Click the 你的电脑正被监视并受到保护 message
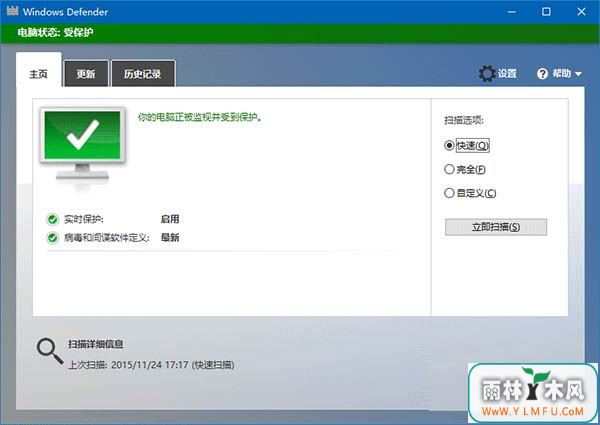The width and height of the screenshot is (600, 425). [200, 117]
